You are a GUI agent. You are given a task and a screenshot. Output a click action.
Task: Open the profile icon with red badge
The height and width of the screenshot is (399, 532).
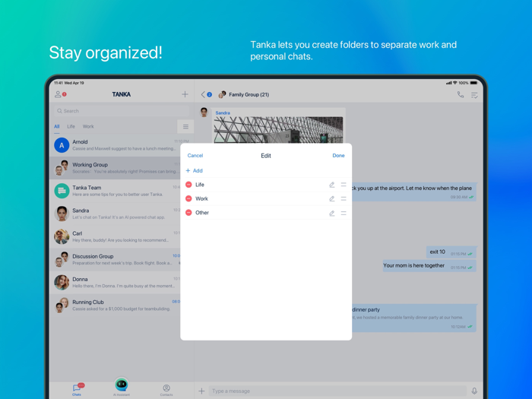click(60, 94)
